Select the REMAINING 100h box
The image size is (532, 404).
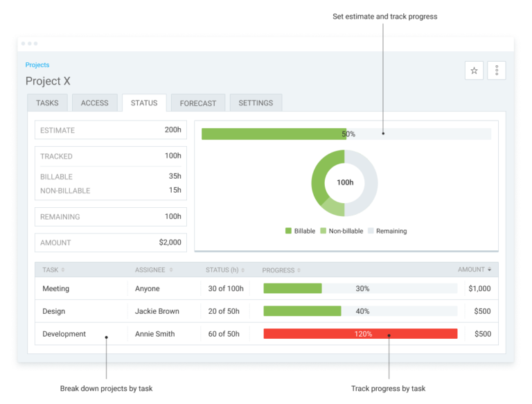pyautogui.click(x=111, y=217)
